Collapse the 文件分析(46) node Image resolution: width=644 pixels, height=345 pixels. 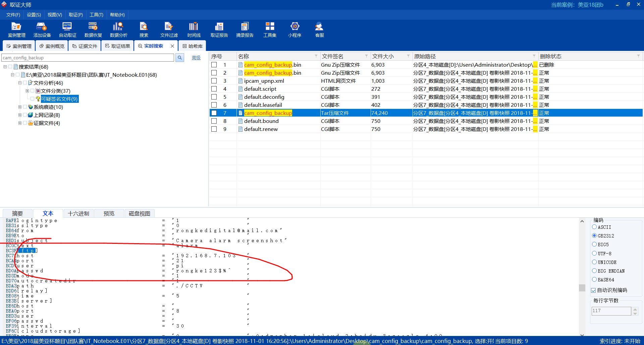point(20,83)
